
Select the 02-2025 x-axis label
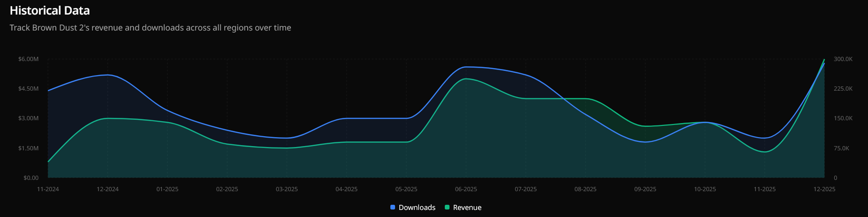click(x=227, y=189)
